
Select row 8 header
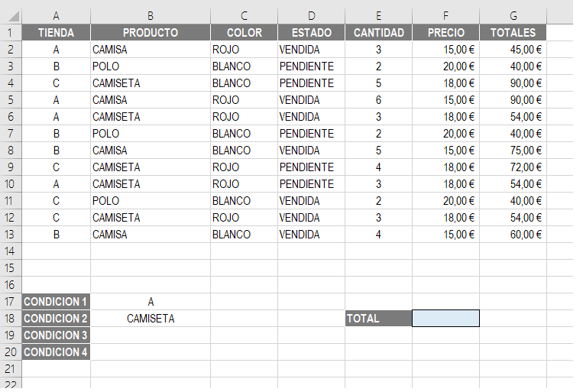click(11, 151)
